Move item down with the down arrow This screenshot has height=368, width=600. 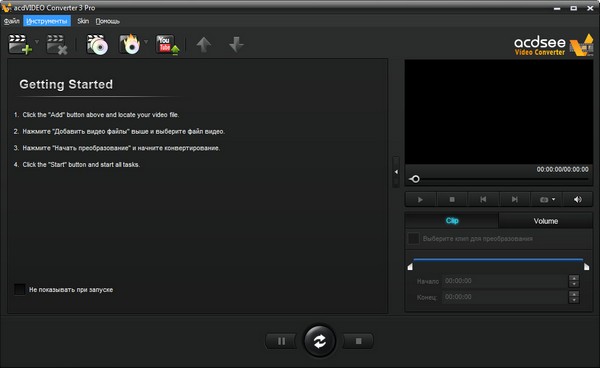click(236, 45)
